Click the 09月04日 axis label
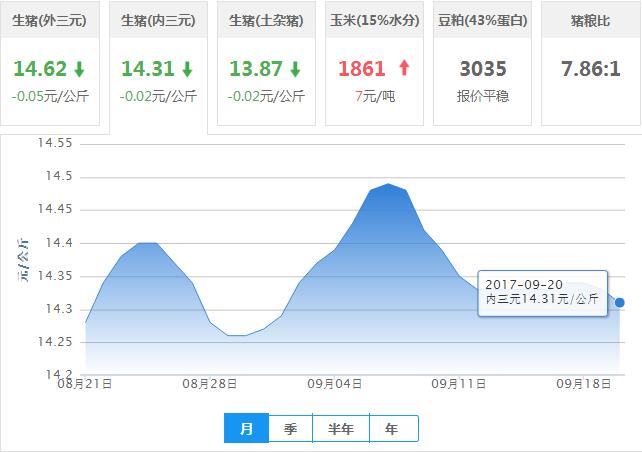 click(x=335, y=384)
